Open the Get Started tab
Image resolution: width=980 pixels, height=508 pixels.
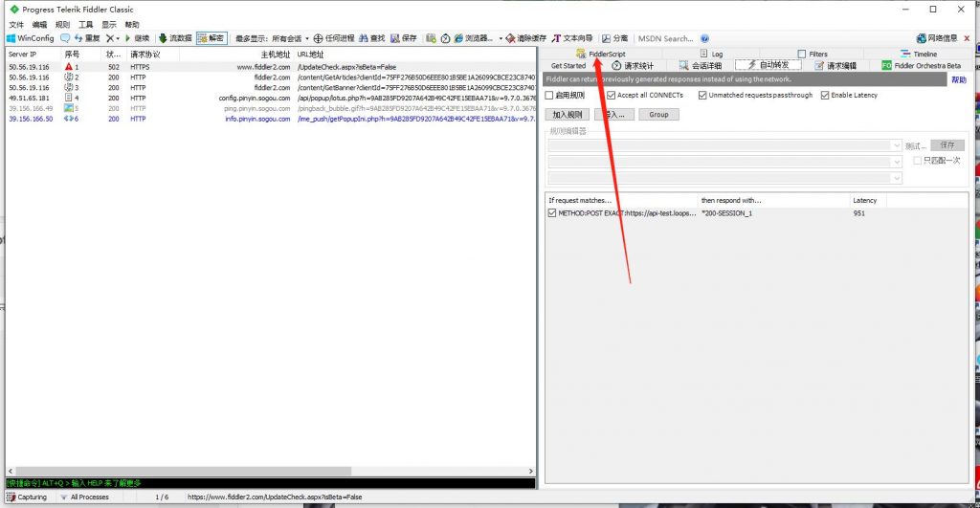click(568, 66)
